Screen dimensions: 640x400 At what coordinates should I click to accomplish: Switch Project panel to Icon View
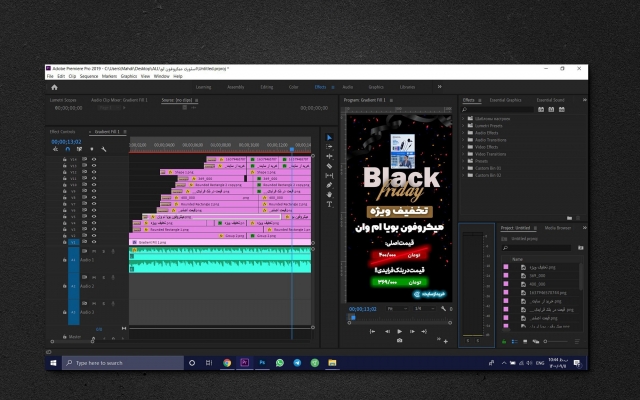(x=525, y=342)
